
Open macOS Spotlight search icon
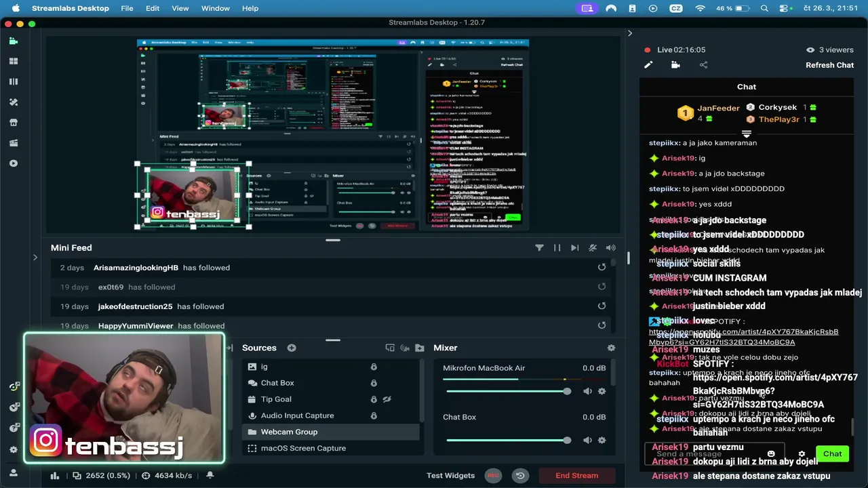click(x=764, y=8)
